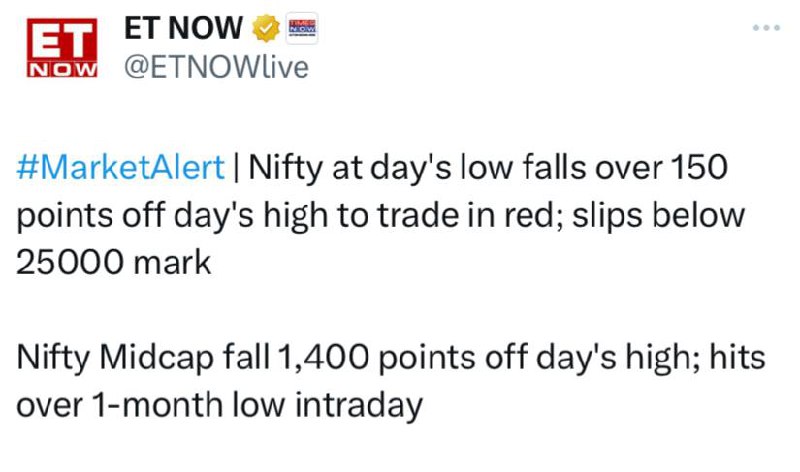The height and width of the screenshot is (472, 800).
Task: Select the figure 1,400 in the tweet
Action: pos(323,357)
